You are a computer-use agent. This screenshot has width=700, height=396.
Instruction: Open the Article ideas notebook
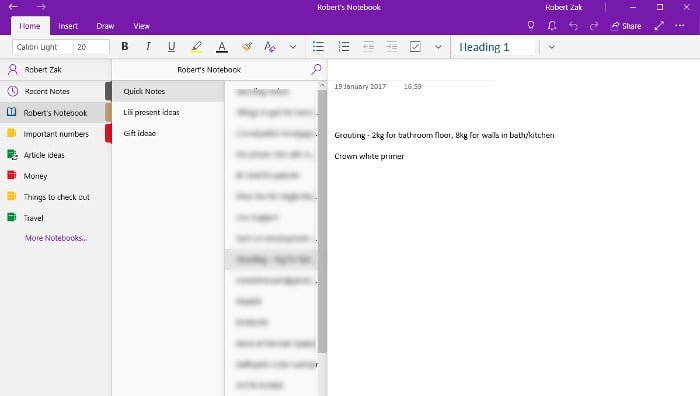pyautogui.click(x=55, y=154)
